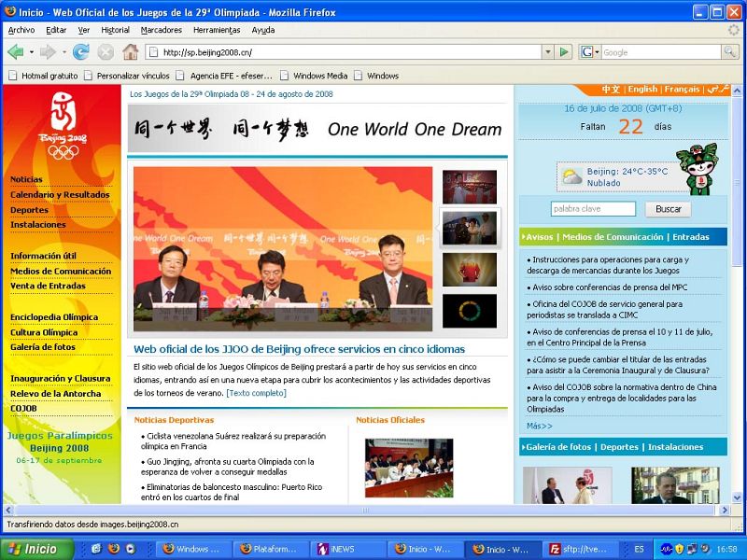This screenshot has height=560, width=747.
Task: Switch to the Entradas tab on the right panel
Action: (x=693, y=236)
